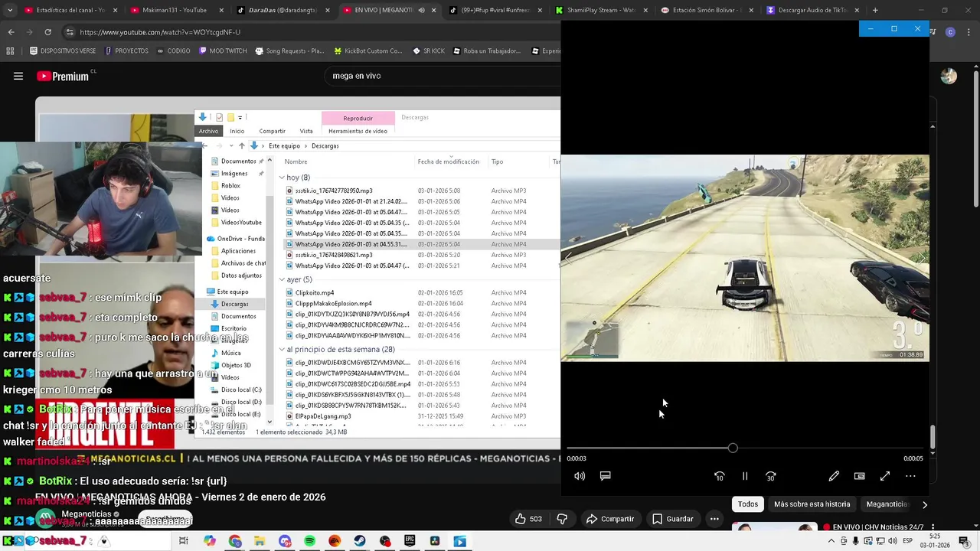Like the YouTube video with 503 likes
This screenshot has height=551, width=980.
coord(528,519)
